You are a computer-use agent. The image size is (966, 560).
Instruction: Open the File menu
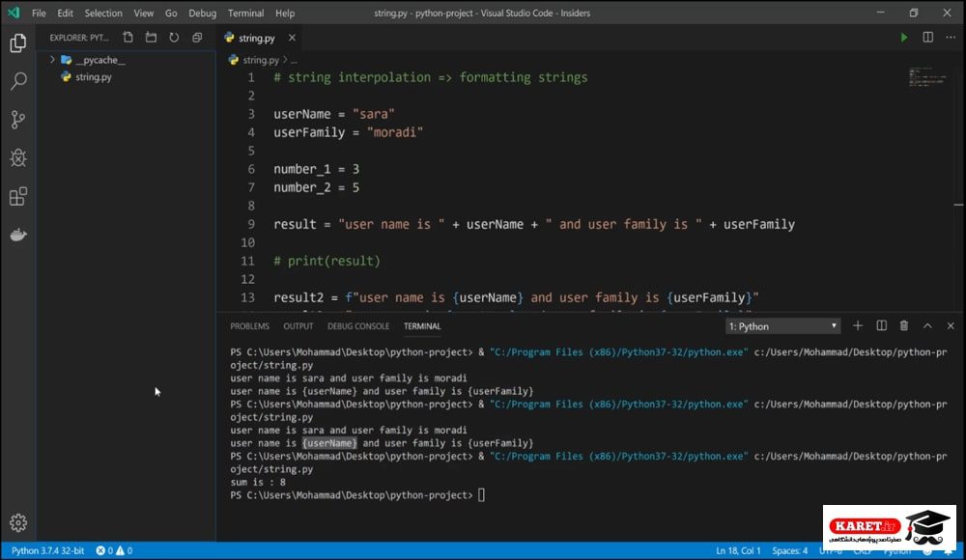pos(39,13)
